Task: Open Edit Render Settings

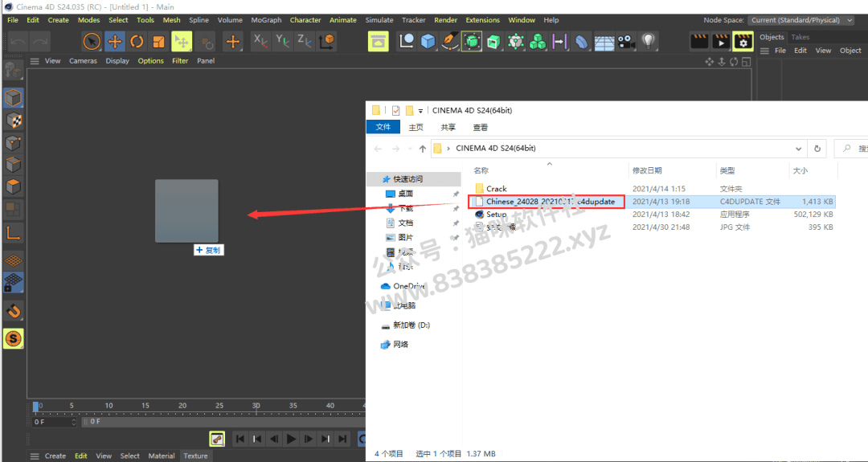Action: pos(743,42)
